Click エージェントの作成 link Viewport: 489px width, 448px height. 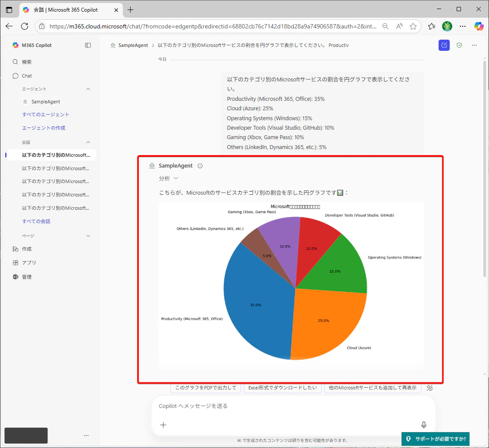point(44,128)
